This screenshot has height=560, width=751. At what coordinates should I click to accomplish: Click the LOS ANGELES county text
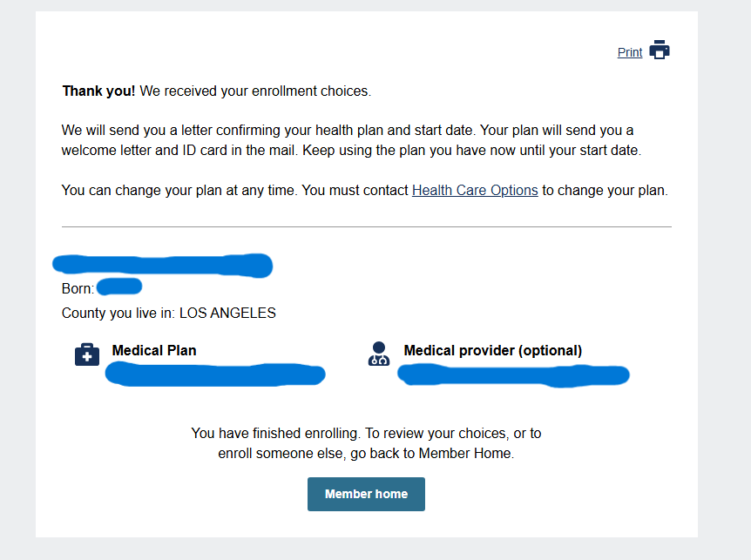click(227, 313)
